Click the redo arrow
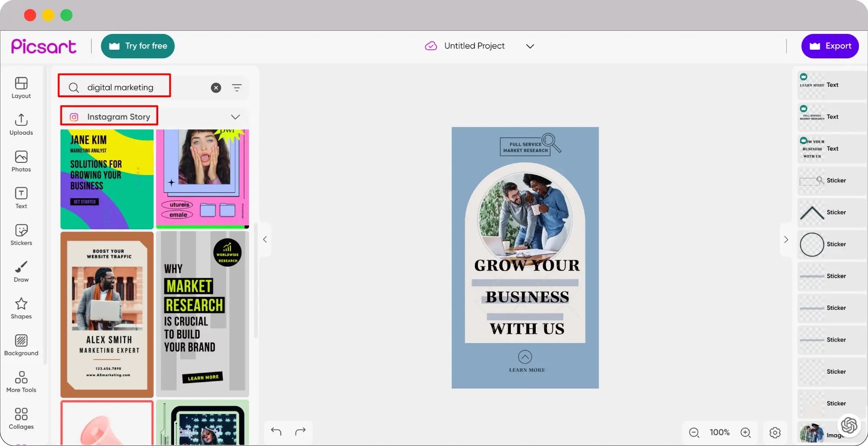The height and width of the screenshot is (446, 868). tap(301, 432)
